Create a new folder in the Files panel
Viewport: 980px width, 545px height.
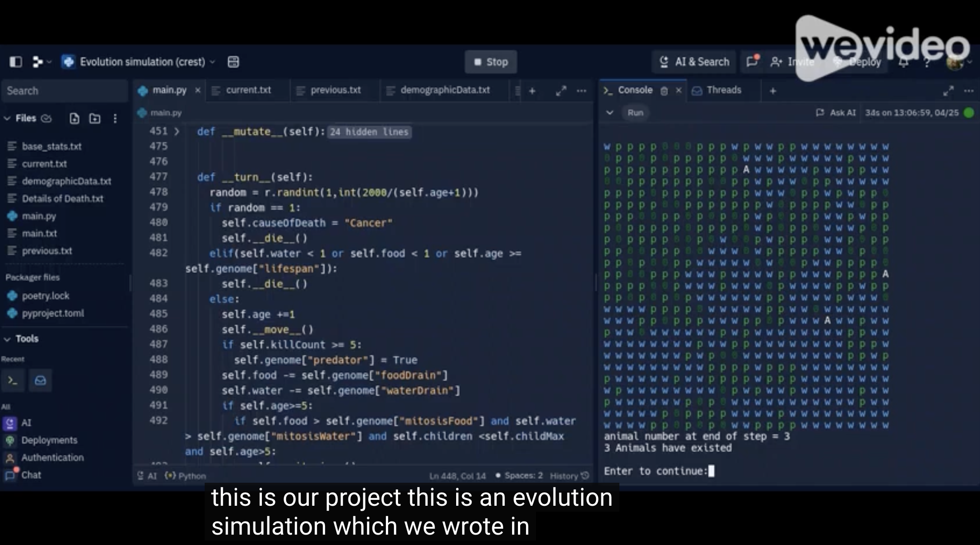[95, 118]
